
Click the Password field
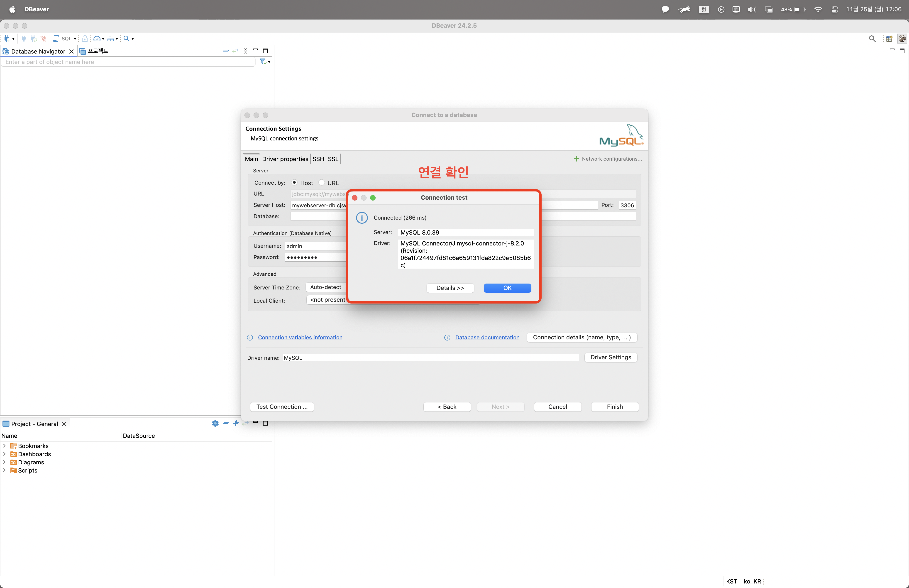[x=315, y=257]
